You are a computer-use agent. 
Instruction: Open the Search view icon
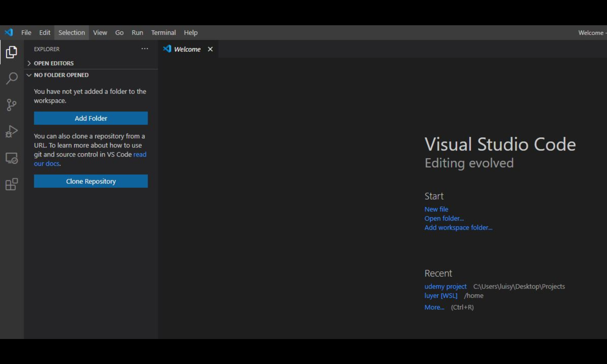[x=11, y=78]
